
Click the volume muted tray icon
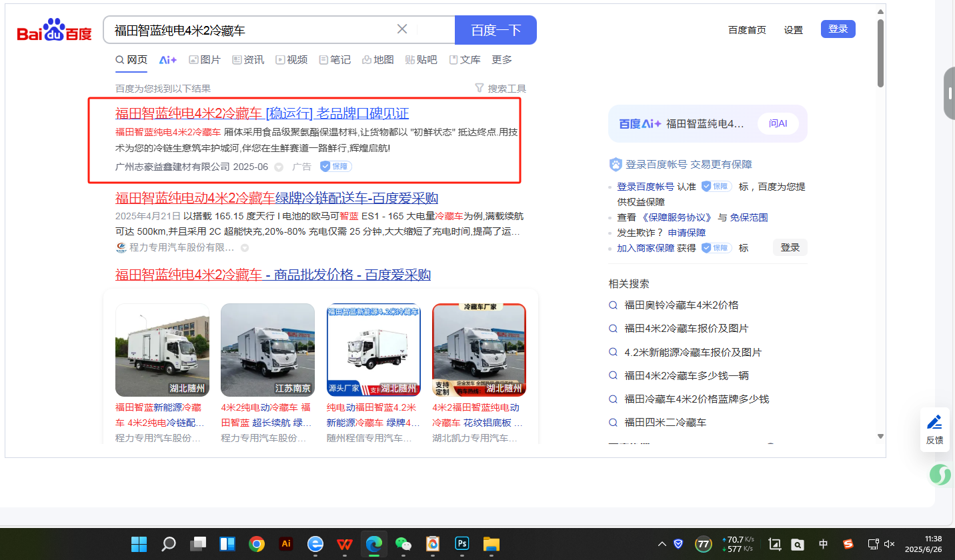tap(889, 544)
